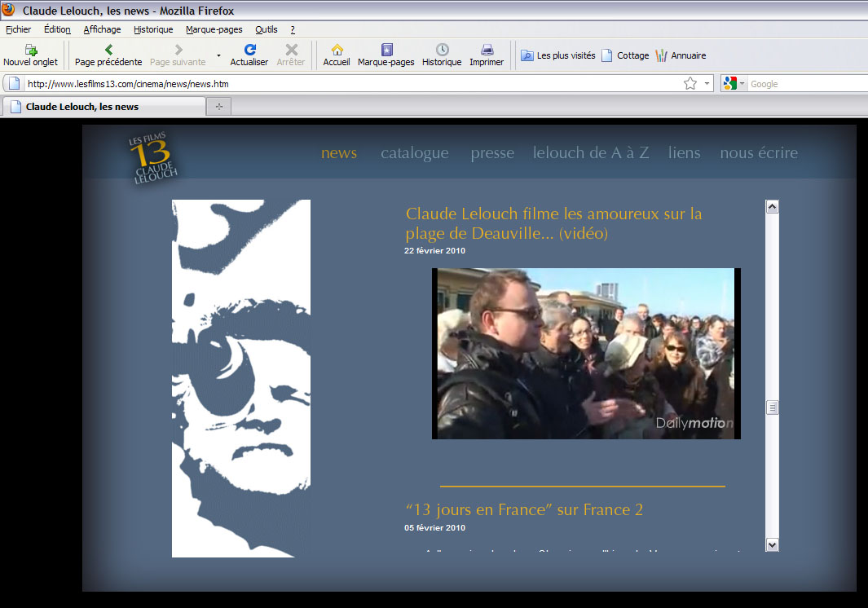Click the news list scrollbar thumb

(x=772, y=408)
